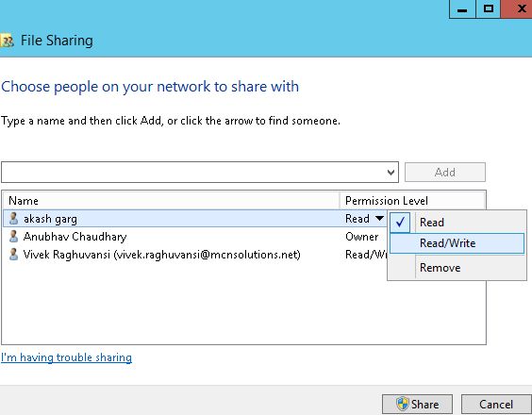Click the Permission Level column header
The height and width of the screenshot is (415, 532).
coord(412,201)
